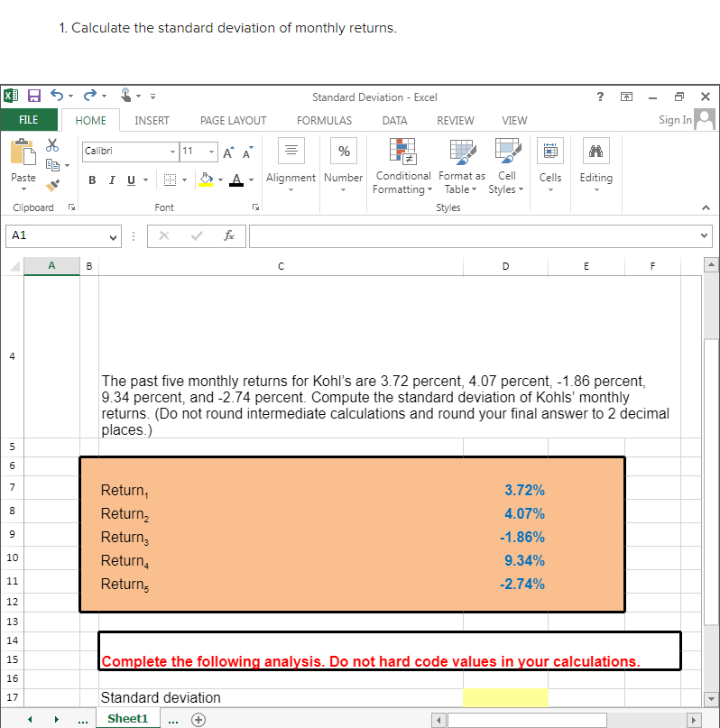Click Decrease Font Size icon
Viewport: 720px width, 728px height.
pyautogui.click(x=248, y=152)
